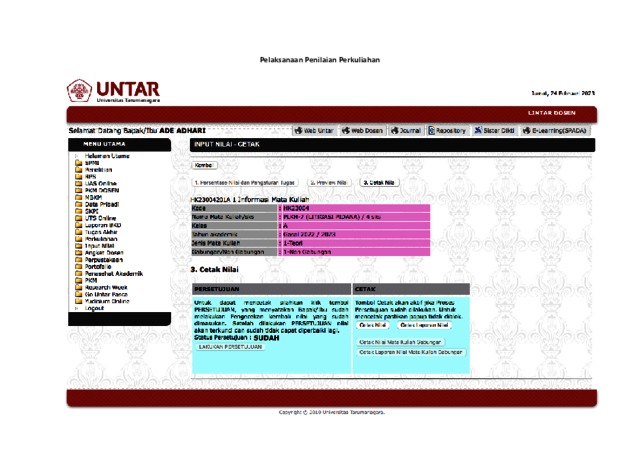The height and width of the screenshot is (452, 640).
Task: Click the Penelitian folder icon
Action: [78, 170]
